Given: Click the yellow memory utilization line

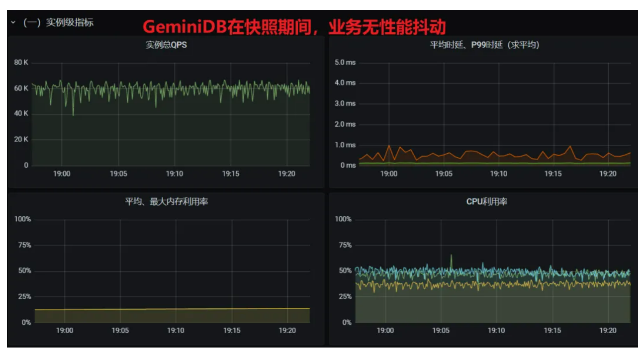Looking at the screenshot, I should click(172, 309).
